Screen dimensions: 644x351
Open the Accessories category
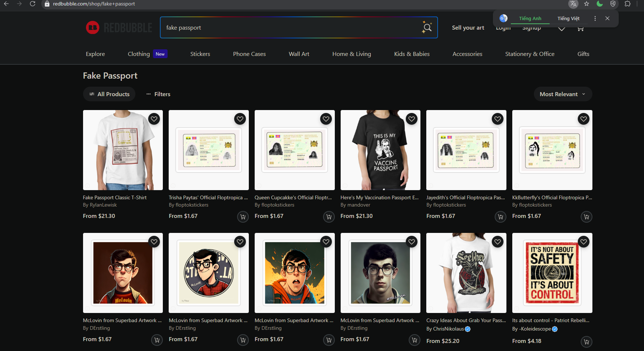(x=467, y=54)
